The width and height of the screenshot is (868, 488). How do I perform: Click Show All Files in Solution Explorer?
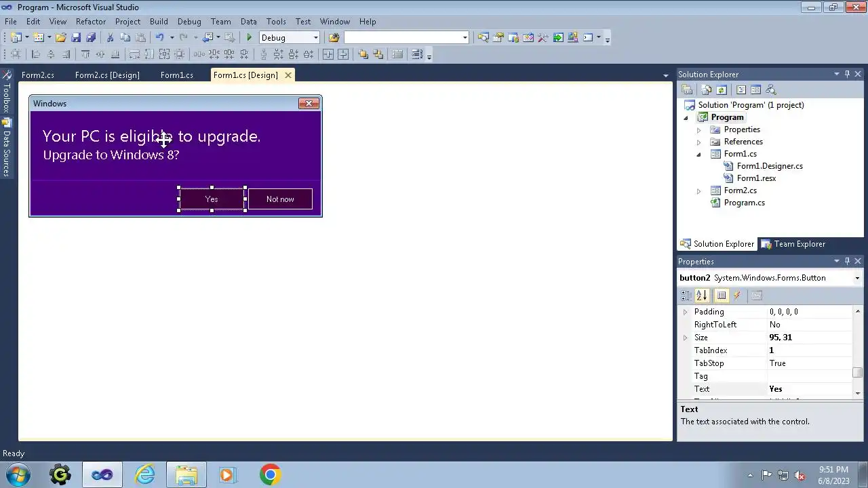click(x=707, y=90)
